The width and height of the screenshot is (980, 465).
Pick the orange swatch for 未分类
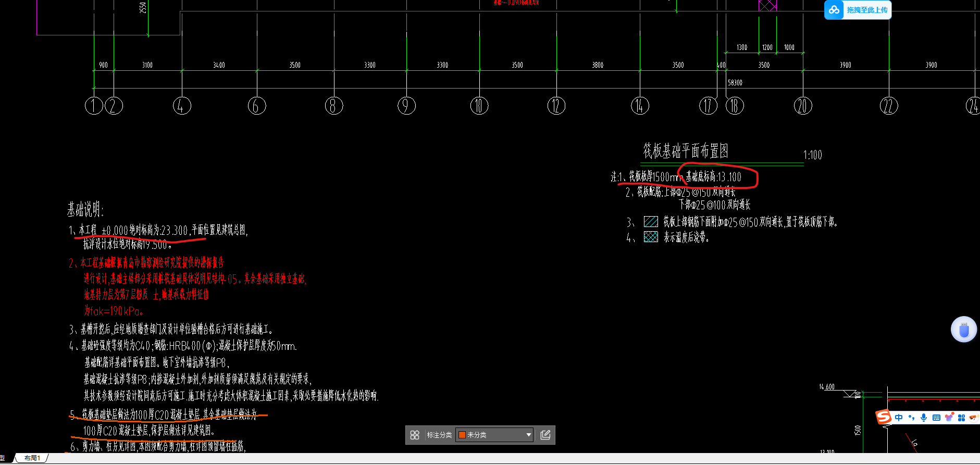[462, 435]
